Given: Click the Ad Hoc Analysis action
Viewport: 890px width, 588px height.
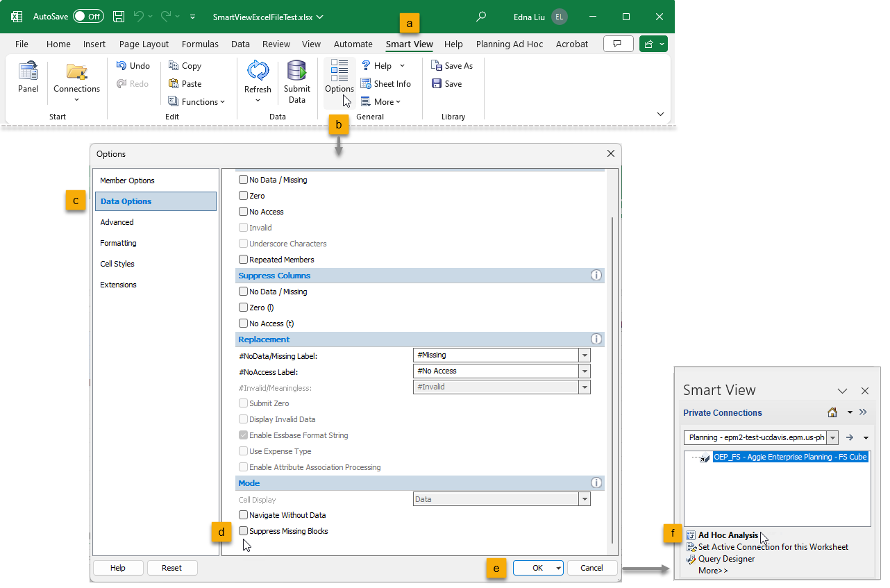Looking at the screenshot, I should 728,535.
